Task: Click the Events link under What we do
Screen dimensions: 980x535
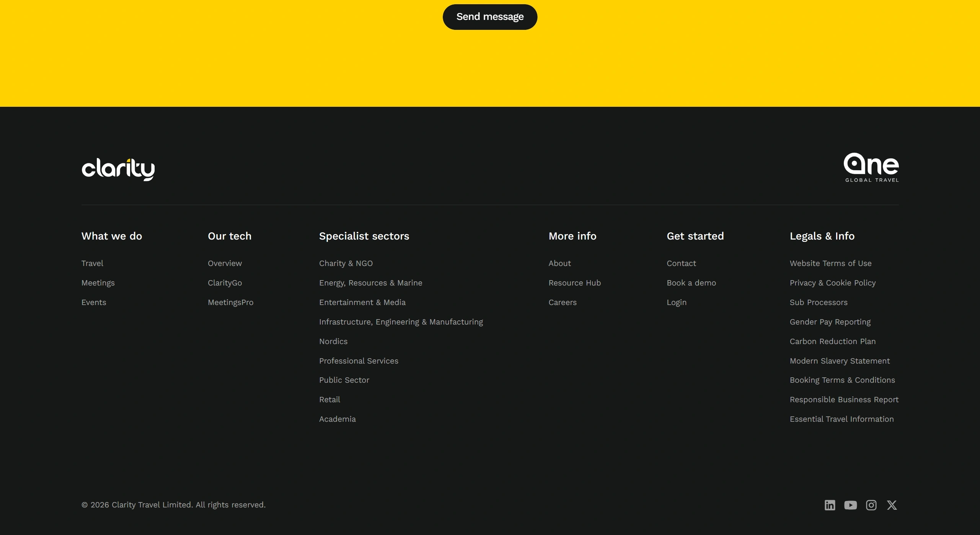Action: click(94, 302)
